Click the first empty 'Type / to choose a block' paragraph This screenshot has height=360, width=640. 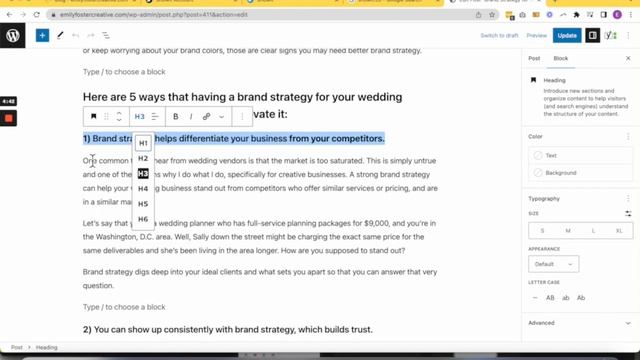(124, 72)
